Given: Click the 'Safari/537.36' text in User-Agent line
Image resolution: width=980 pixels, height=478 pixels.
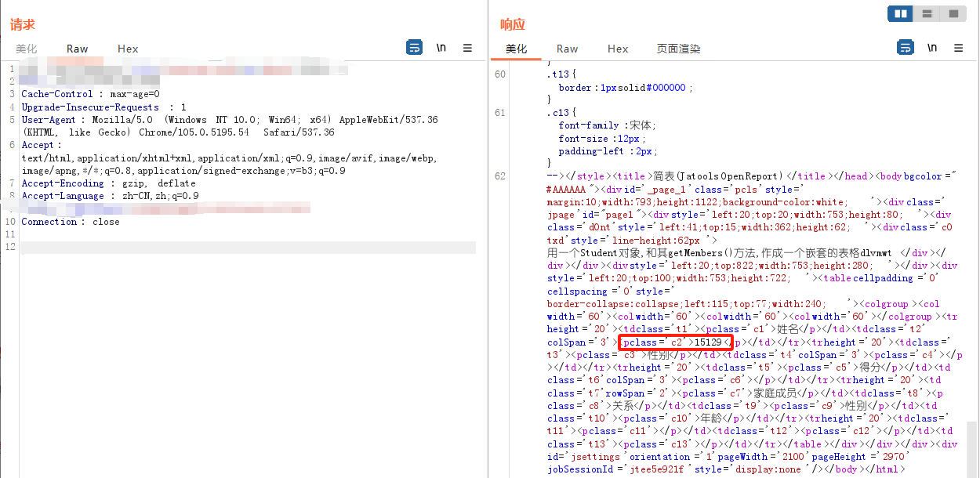Looking at the screenshot, I should (298, 132).
